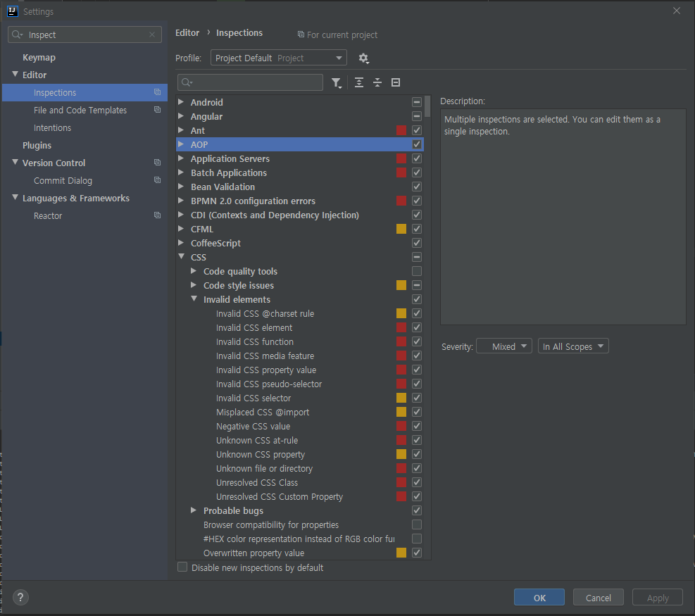Enable Code quality tools checkbox
This screenshot has height=616, width=695.
(417, 271)
